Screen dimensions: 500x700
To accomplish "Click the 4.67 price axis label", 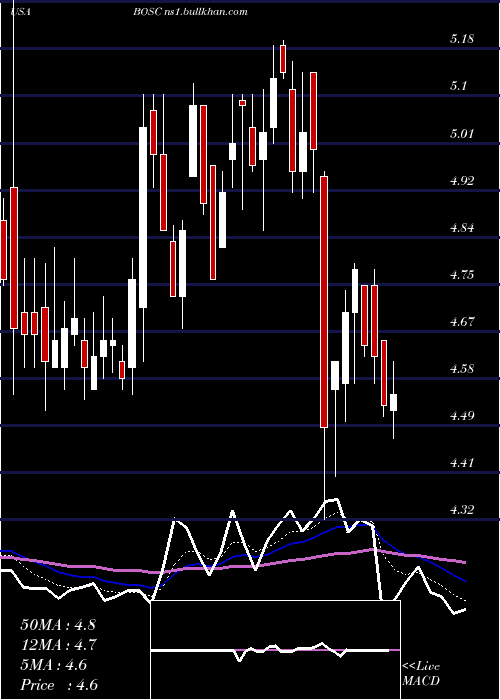I will 462,321.
